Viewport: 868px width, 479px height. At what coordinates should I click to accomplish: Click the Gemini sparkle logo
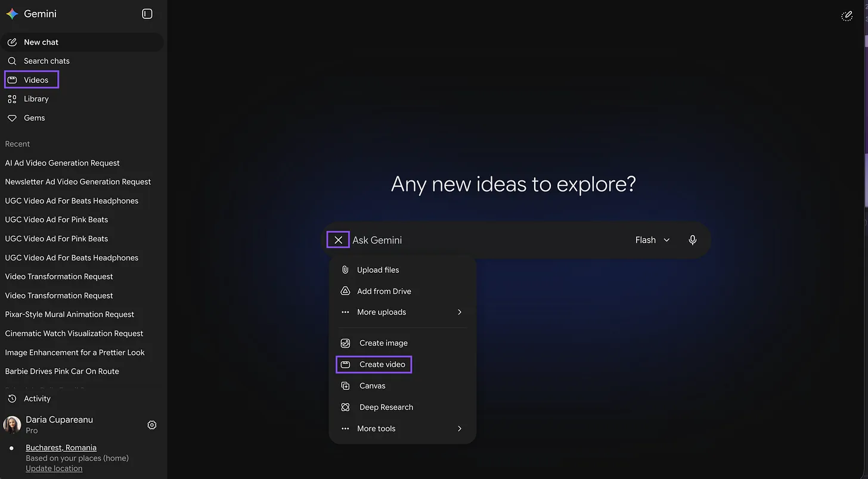coord(12,14)
